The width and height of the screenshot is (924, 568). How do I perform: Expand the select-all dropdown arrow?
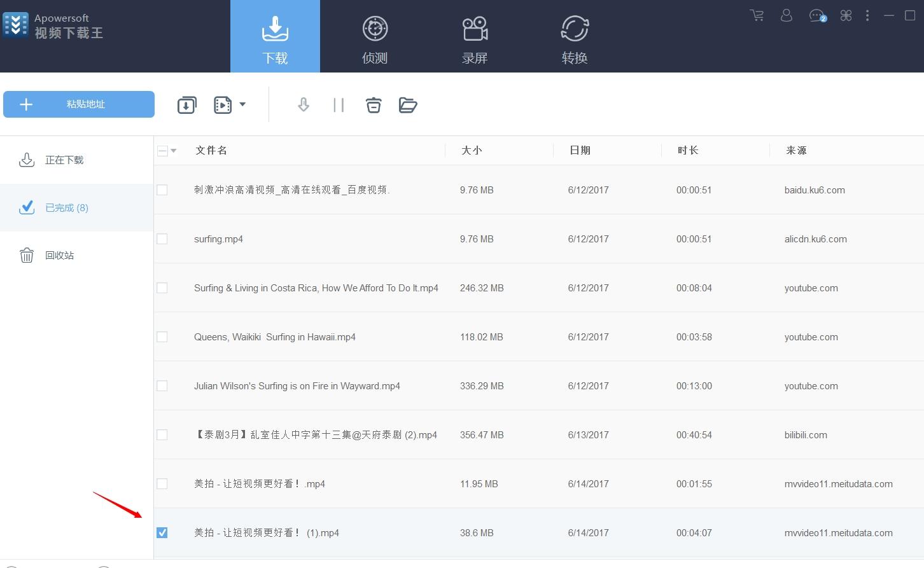tap(174, 151)
